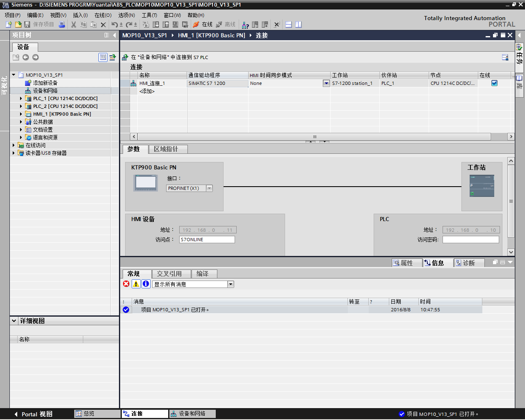This screenshot has width=525, height=420.
Task: Click the upload from device icon
Action: [166, 25]
